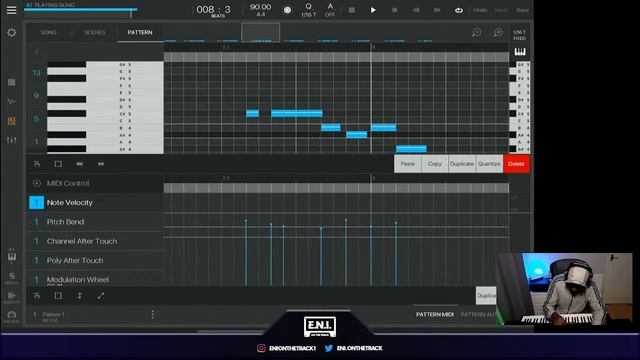
Task: Select the Pitch Bend lane
Action: 95,222
